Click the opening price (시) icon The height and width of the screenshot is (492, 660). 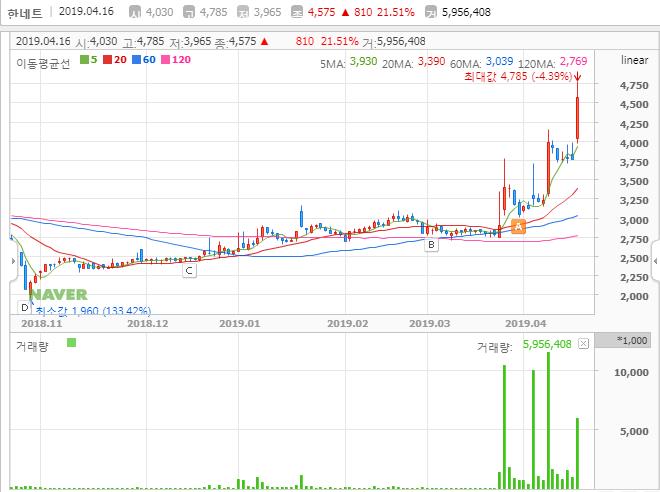[x=135, y=12]
